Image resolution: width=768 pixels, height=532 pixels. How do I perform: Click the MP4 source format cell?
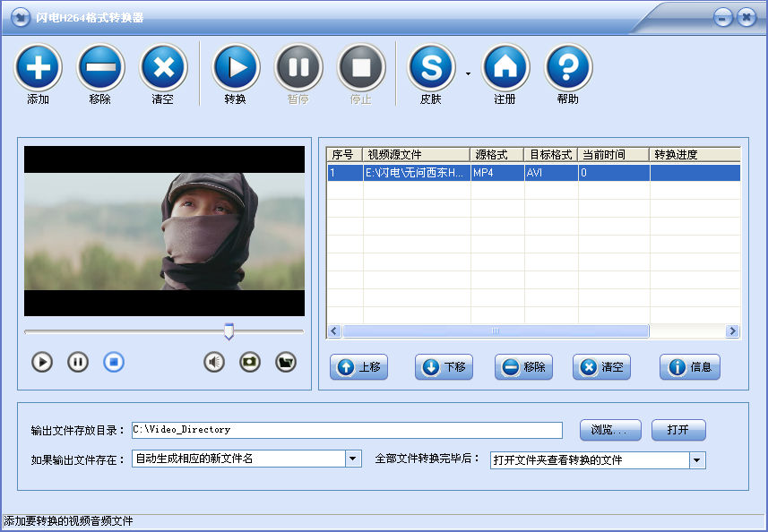[497, 173]
